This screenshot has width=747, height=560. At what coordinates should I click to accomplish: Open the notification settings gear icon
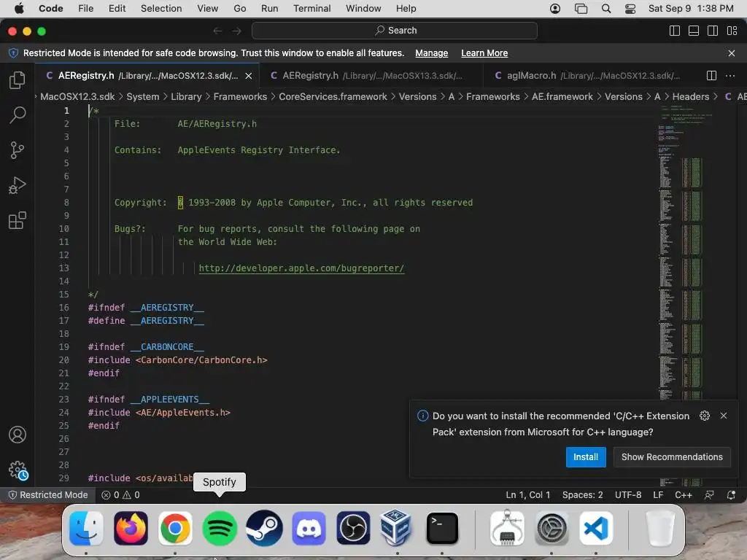pyautogui.click(x=705, y=416)
